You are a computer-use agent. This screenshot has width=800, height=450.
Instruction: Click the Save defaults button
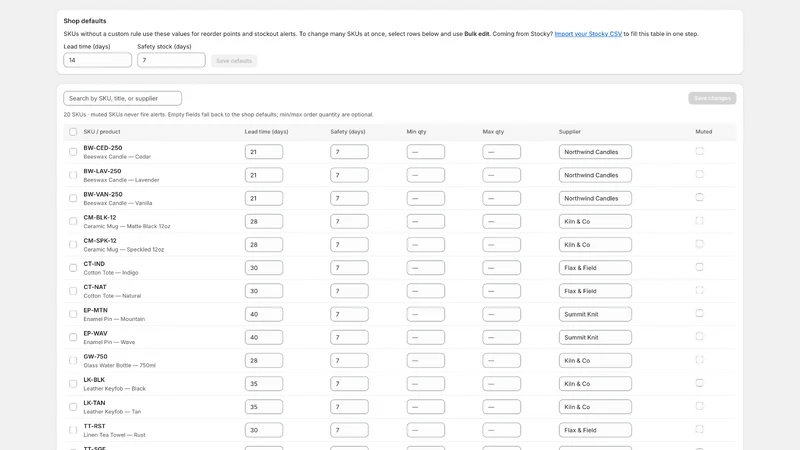click(x=234, y=61)
